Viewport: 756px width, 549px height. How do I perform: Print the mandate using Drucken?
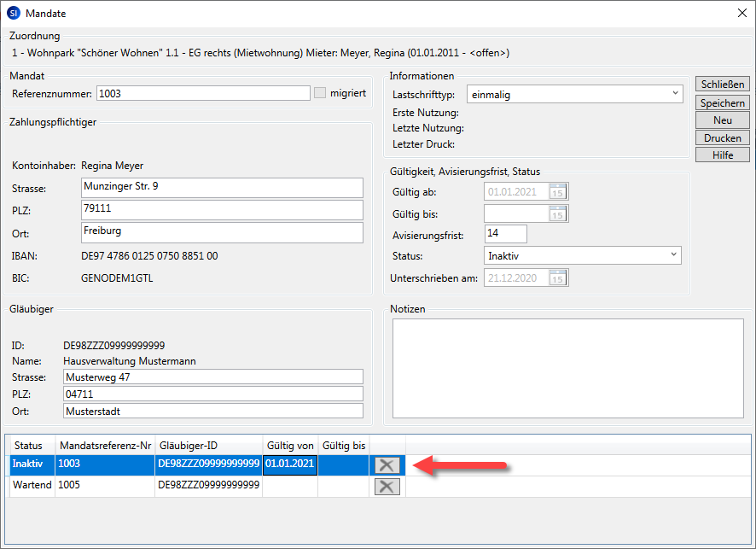click(722, 137)
